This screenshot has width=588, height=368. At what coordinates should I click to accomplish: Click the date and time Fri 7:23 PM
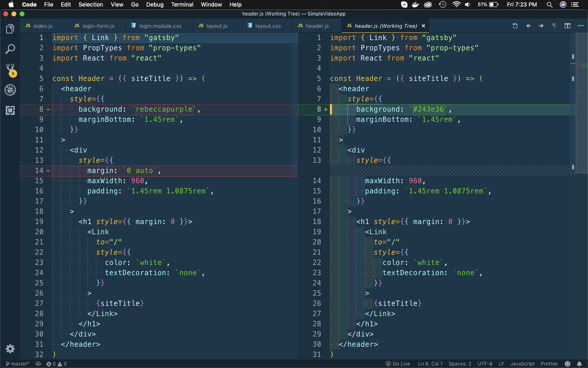tap(522, 4)
